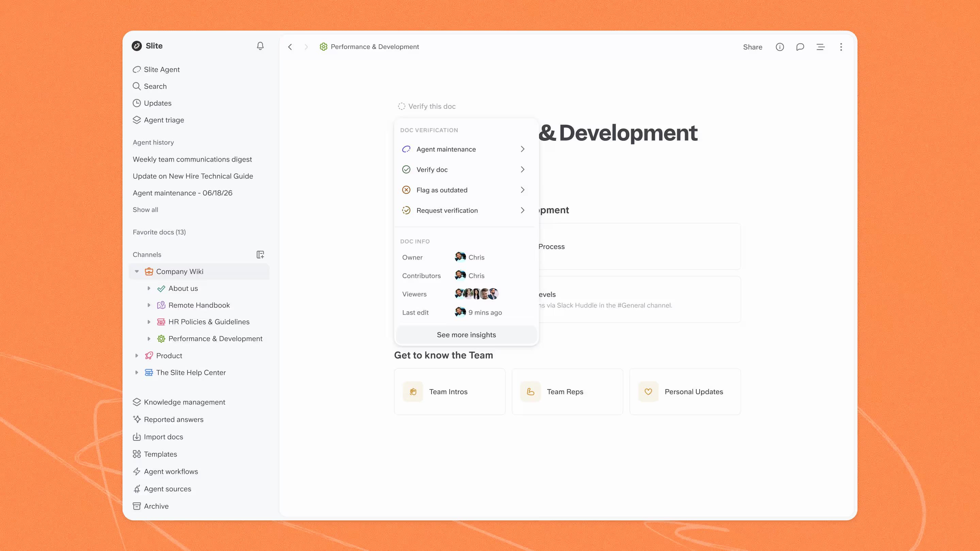Click contributor Chris in doc info
Image resolution: width=980 pixels, height=551 pixels.
click(470, 276)
